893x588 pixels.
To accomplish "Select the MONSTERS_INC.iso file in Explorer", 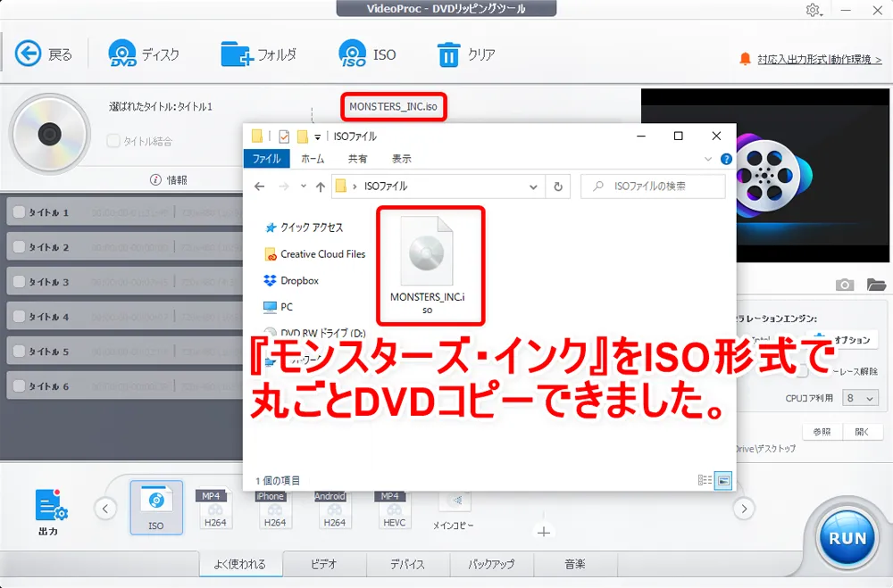I will 427,265.
